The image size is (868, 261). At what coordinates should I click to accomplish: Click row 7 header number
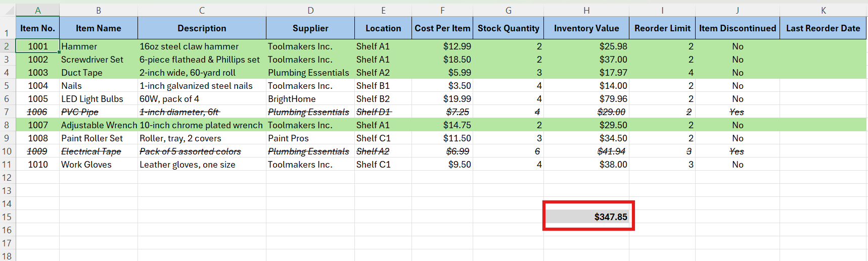point(7,112)
